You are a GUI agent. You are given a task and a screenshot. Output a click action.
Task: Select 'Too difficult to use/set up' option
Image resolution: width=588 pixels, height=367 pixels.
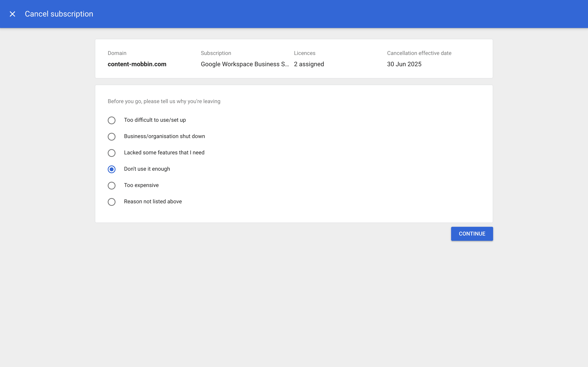click(x=112, y=120)
